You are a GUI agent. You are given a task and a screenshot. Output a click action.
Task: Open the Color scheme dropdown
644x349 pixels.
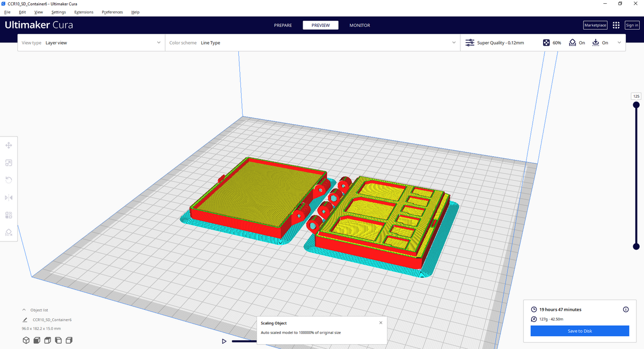coord(312,43)
